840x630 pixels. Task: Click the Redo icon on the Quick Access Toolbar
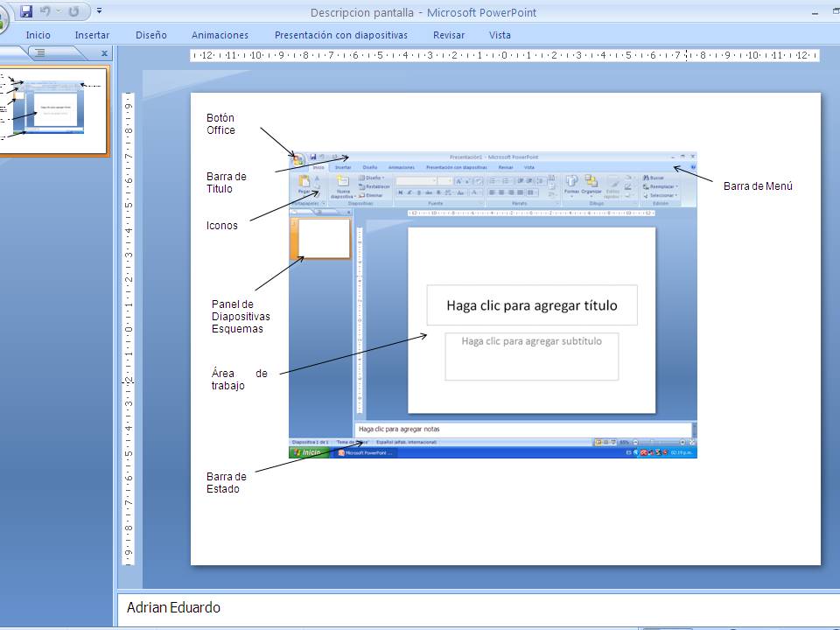[x=73, y=10]
